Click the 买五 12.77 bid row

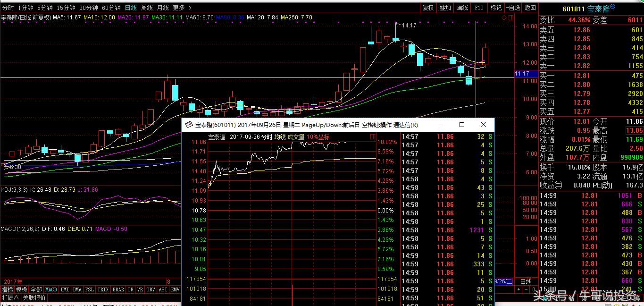tap(591, 111)
